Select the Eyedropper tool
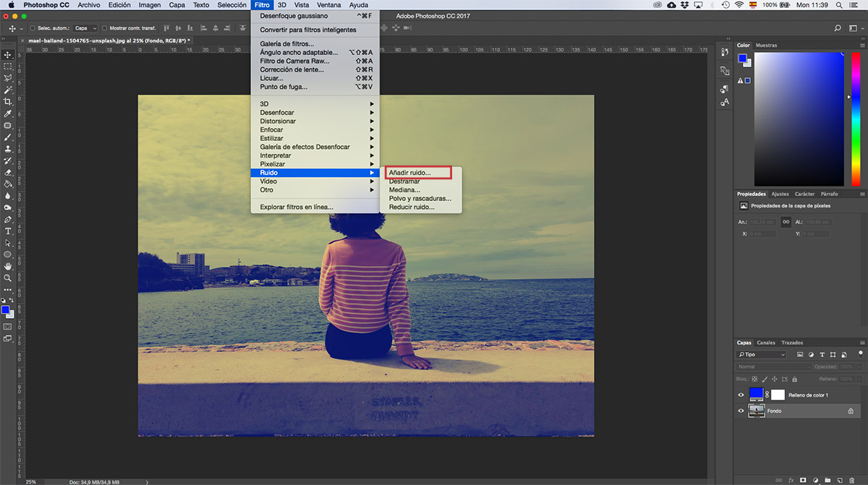This screenshot has width=868, height=485. pyautogui.click(x=7, y=113)
